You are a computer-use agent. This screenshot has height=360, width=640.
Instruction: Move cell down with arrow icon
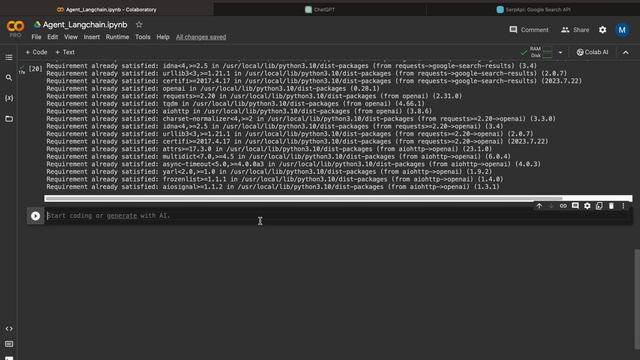(x=551, y=206)
